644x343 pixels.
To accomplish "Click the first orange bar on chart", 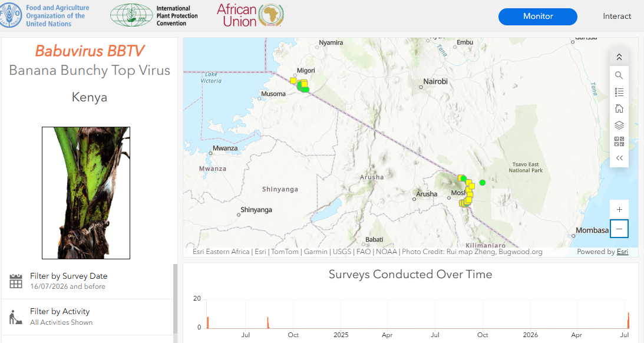I will 208,322.
